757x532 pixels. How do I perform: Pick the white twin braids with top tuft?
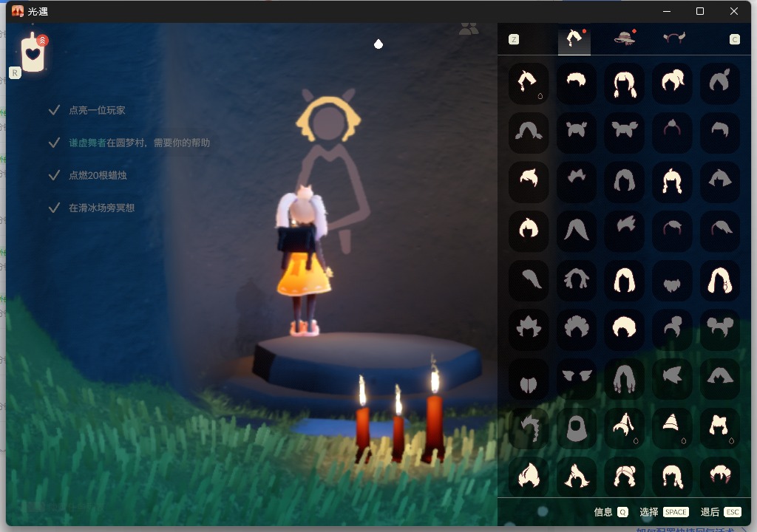(x=672, y=182)
